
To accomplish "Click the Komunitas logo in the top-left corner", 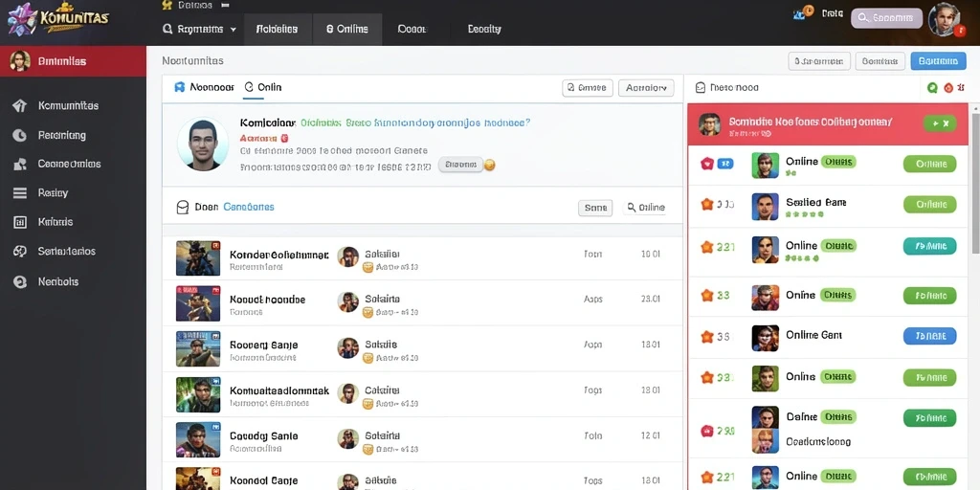I will (57, 17).
